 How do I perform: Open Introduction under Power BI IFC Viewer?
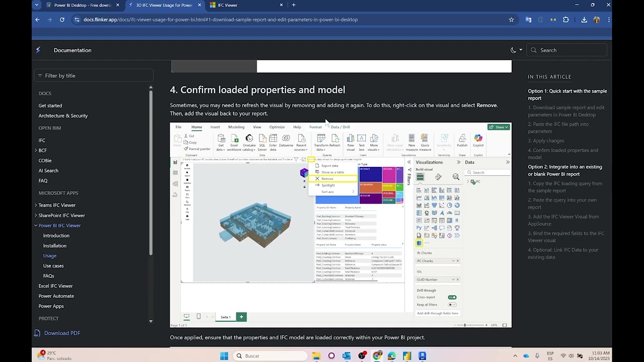click(56, 235)
